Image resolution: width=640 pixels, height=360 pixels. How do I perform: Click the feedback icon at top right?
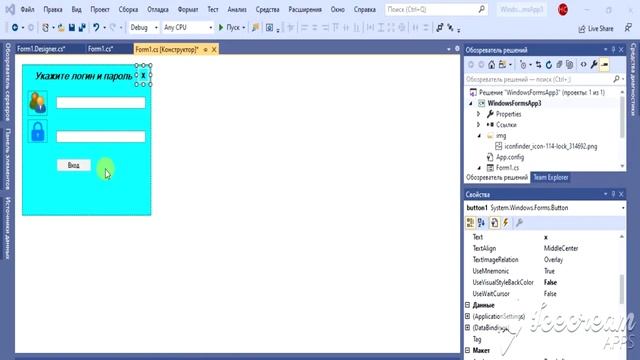pyautogui.click(x=628, y=28)
